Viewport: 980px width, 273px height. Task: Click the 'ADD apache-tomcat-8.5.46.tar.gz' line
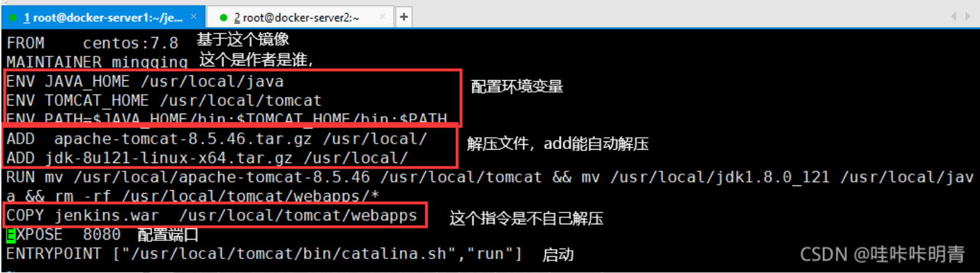coord(217,139)
